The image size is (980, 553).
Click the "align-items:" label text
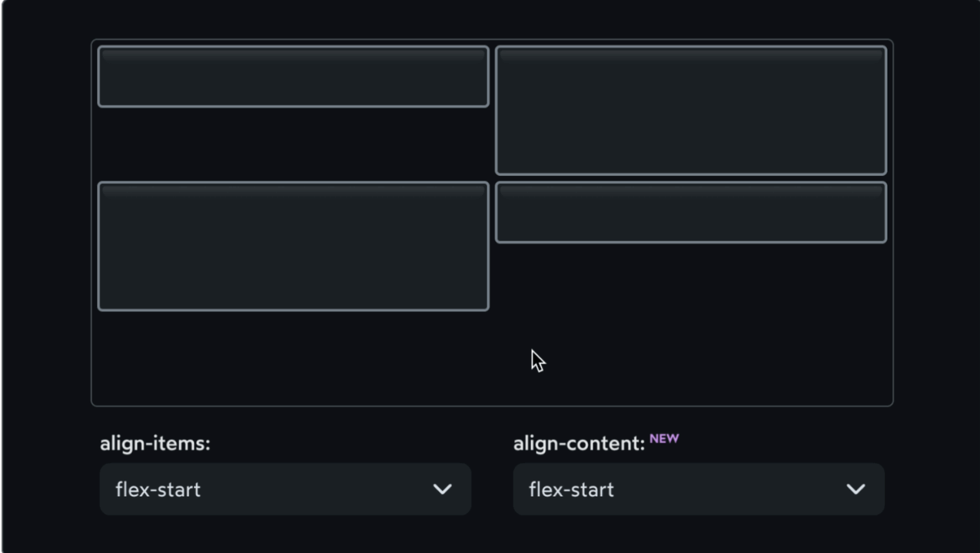coord(154,444)
